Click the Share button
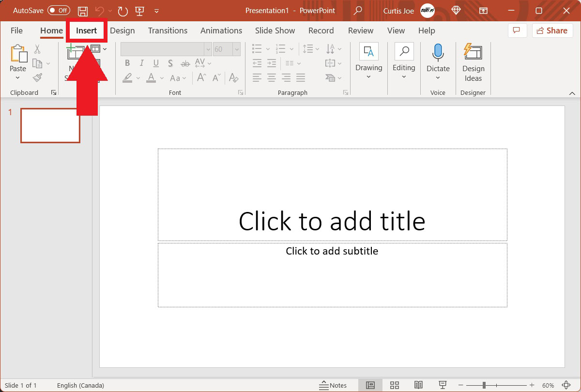 point(552,30)
